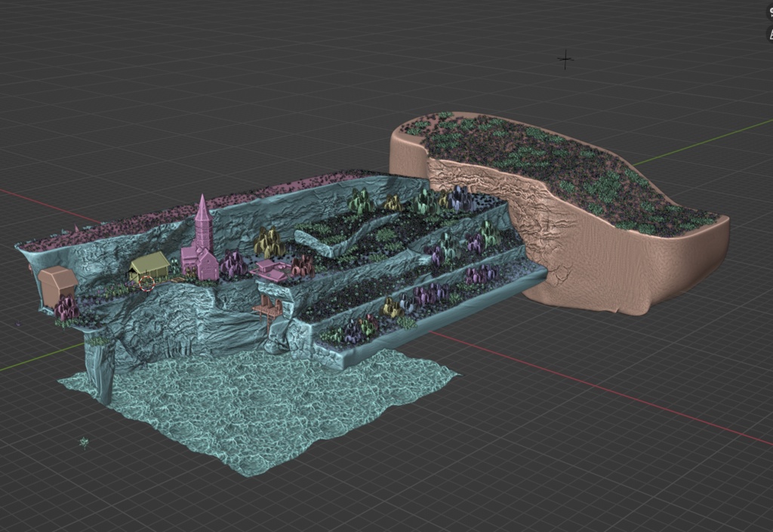Click the partially visible zoom gizmo icon

tap(771, 34)
